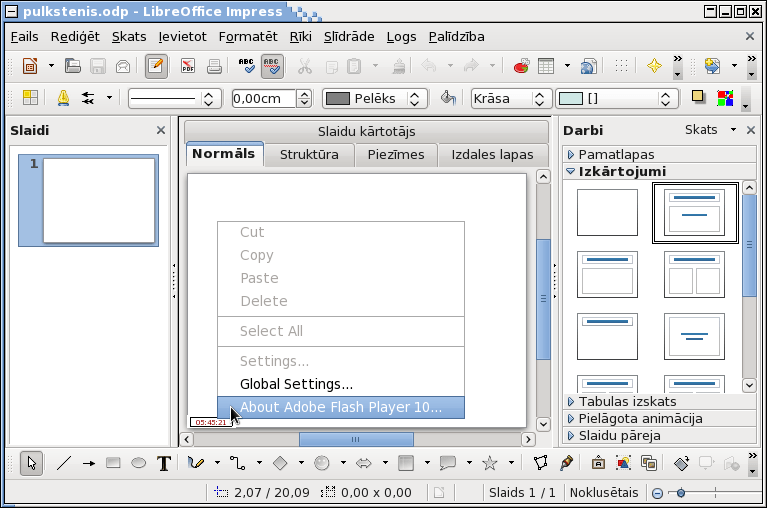Toggle display grid icon

click(621, 66)
